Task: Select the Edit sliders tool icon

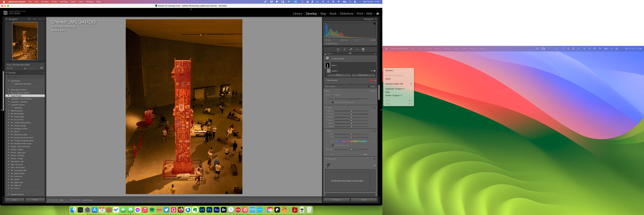Action: point(338,49)
